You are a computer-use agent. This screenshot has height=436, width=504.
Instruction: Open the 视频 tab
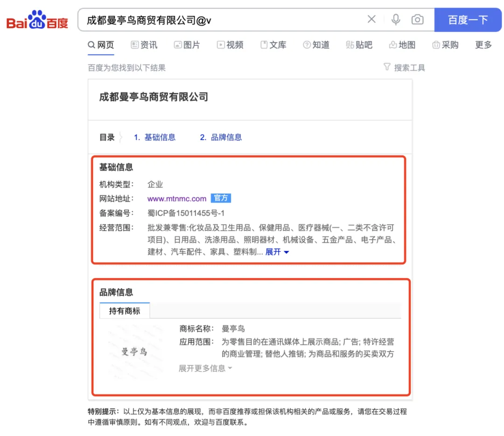point(230,45)
